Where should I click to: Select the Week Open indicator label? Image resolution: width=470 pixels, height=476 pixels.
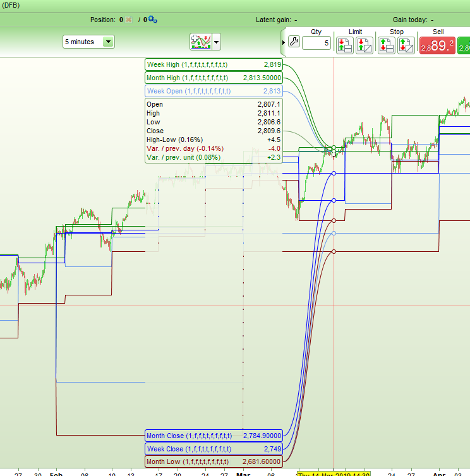click(x=214, y=91)
